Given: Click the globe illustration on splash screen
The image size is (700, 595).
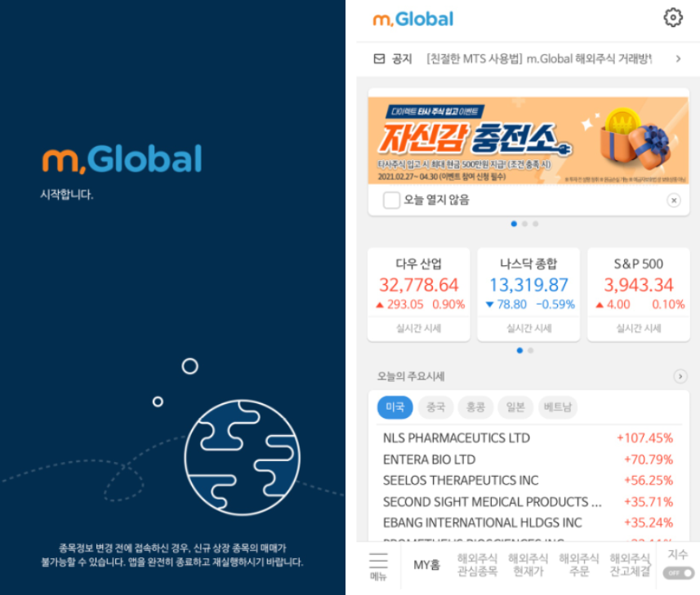Looking at the screenshot, I should (243, 458).
